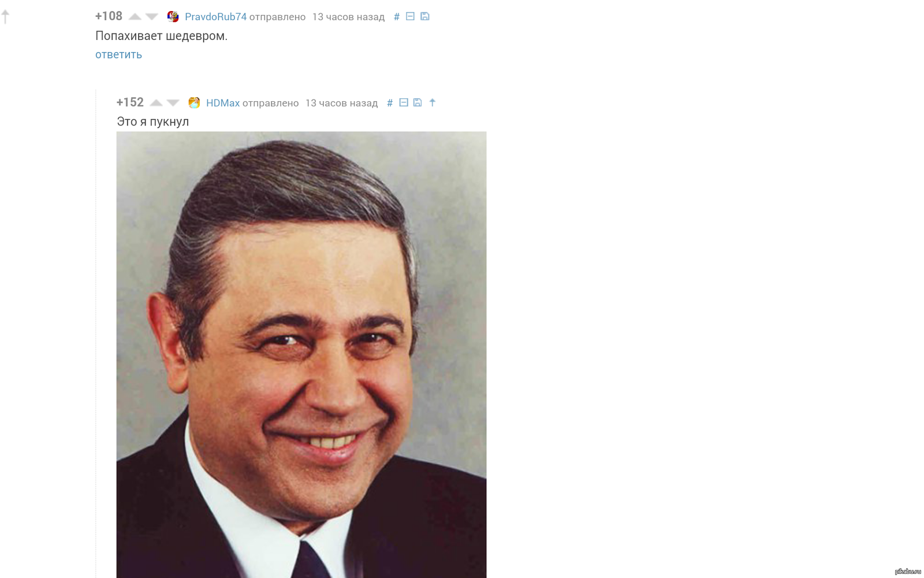The width and height of the screenshot is (924, 578).
Task: Click the gray up arrow at left edge
Action: [x=5, y=17]
